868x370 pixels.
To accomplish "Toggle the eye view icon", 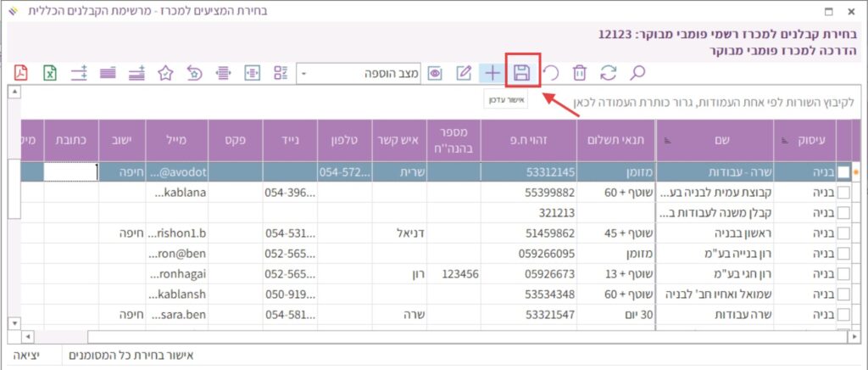I will 435,73.
